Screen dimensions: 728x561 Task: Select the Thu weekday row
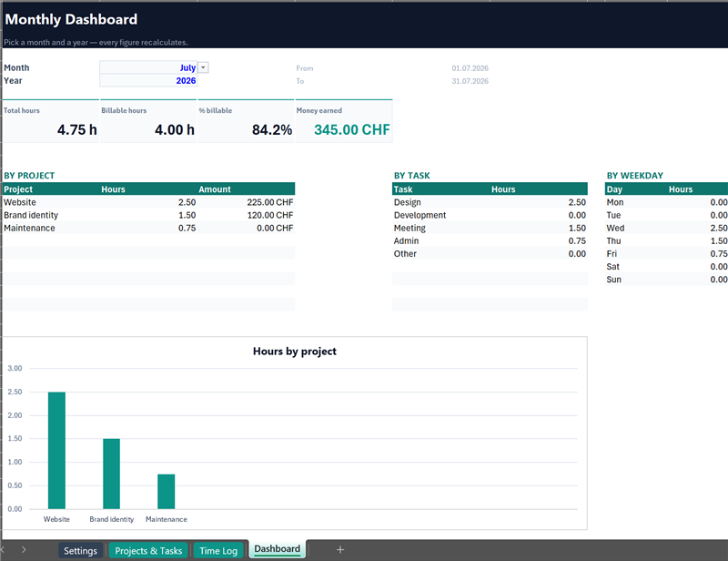click(667, 240)
